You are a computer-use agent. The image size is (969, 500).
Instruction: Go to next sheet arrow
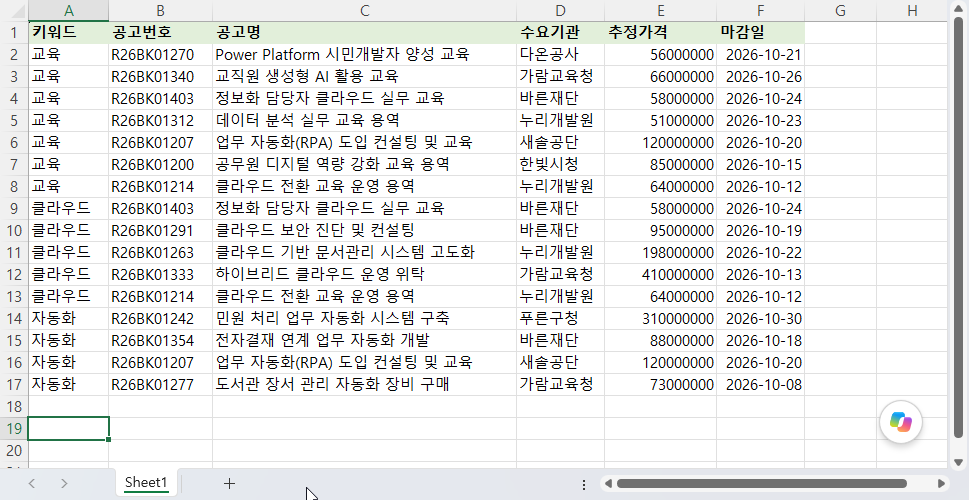64,483
